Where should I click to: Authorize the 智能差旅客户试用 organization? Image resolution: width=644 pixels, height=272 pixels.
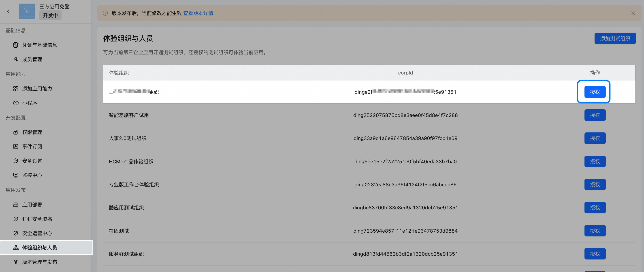click(x=595, y=115)
